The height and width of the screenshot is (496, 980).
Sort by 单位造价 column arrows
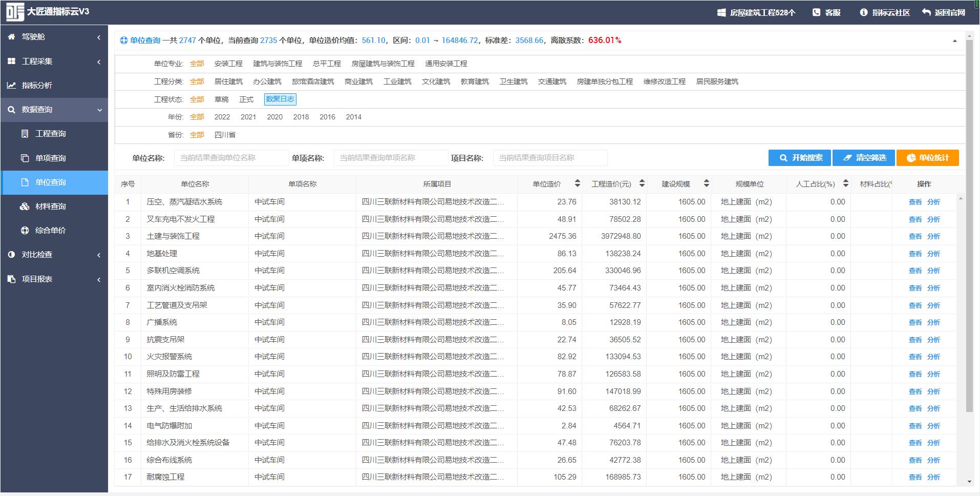point(578,183)
